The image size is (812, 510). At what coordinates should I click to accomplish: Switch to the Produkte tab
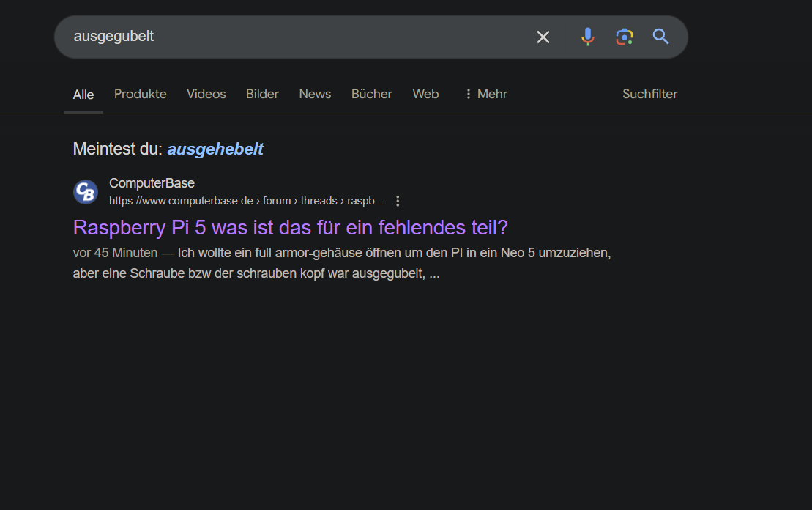tap(141, 94)
